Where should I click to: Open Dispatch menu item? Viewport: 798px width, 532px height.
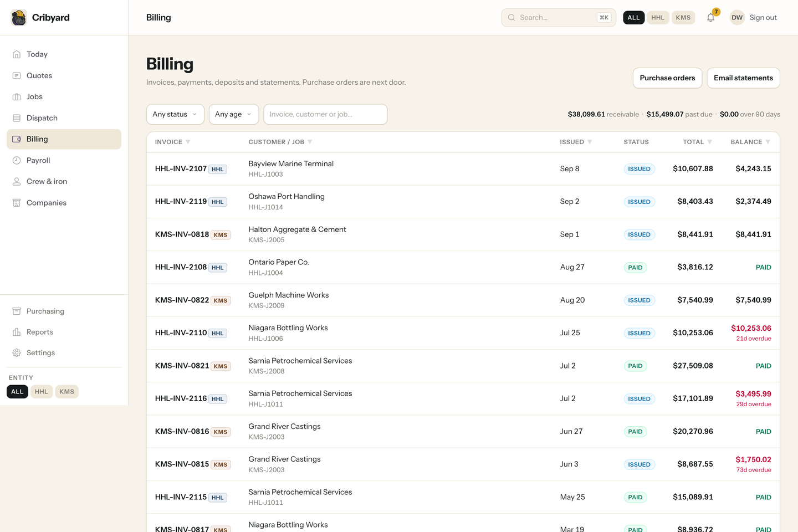[64, 118]
